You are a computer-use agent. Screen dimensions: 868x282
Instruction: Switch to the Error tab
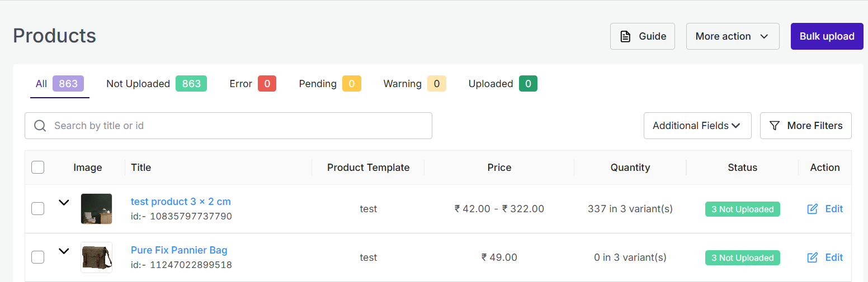pyautogui.click(x=252, y=84)
